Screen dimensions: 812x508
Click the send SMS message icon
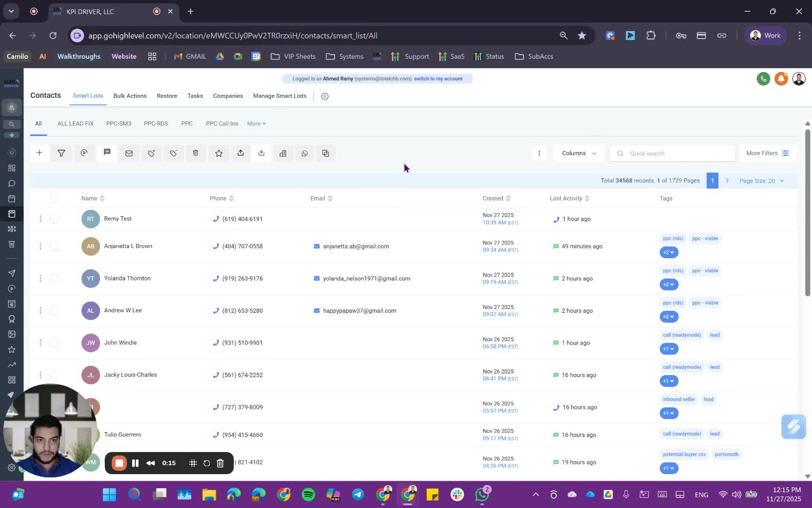[107, 153]
